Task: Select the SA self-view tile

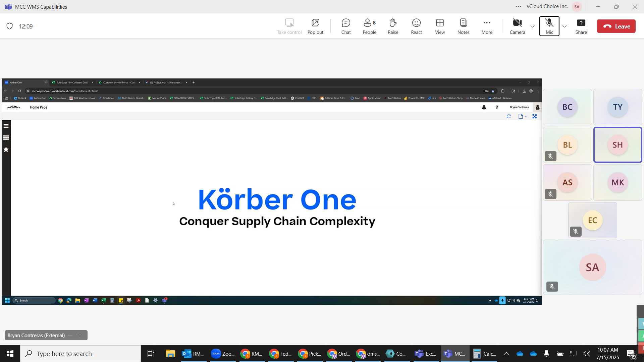Action: click(592, 267)
